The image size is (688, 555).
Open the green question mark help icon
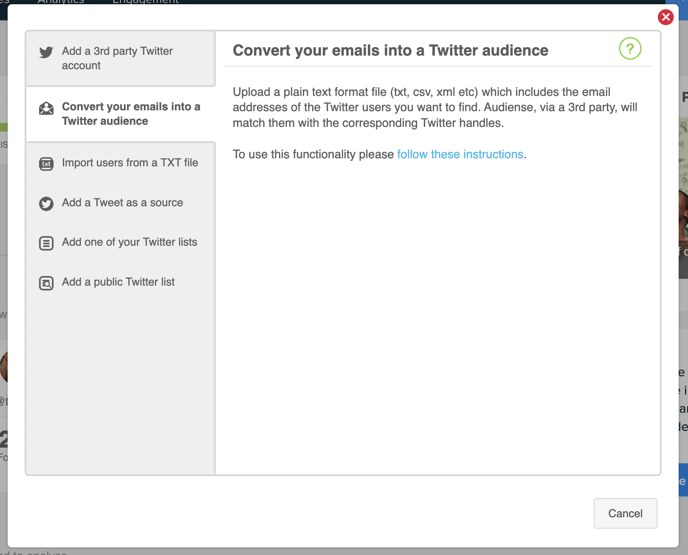(630, 49)
